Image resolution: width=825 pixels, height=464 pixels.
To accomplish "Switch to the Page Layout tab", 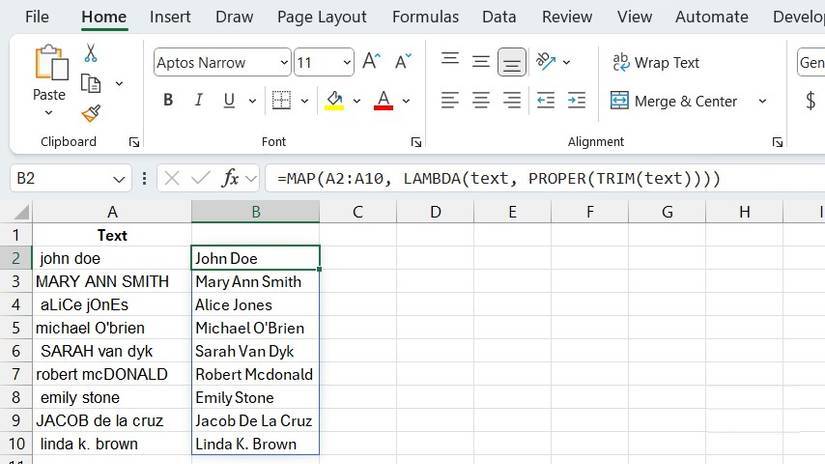I will [x=321, y=17].
